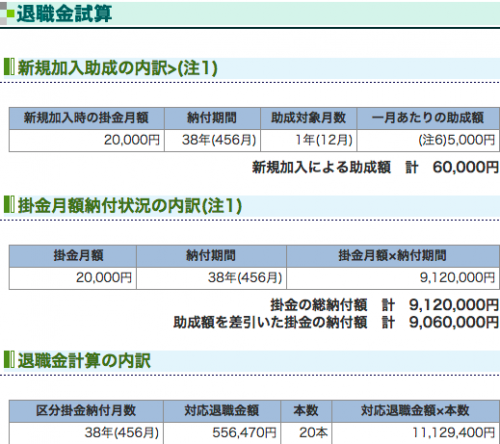Click the green bar icon beside 新規加入助成の内訳

9,67
